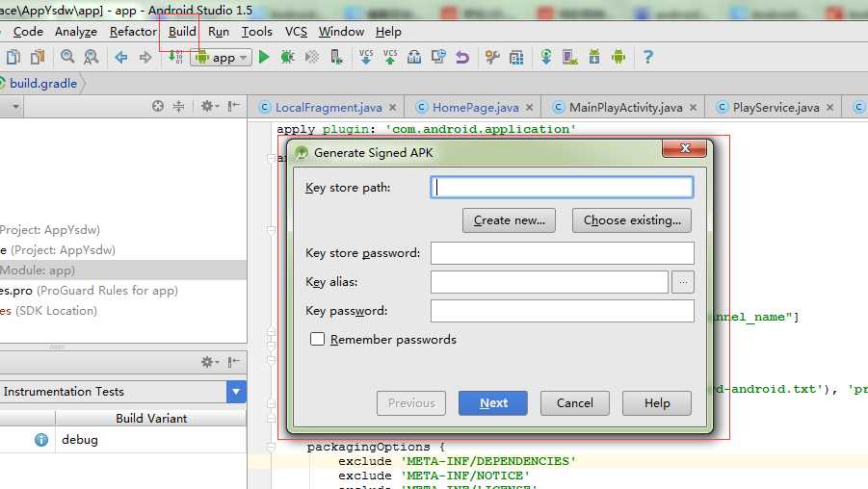Hide the project panel using pin icon

[x=233, y=106]
